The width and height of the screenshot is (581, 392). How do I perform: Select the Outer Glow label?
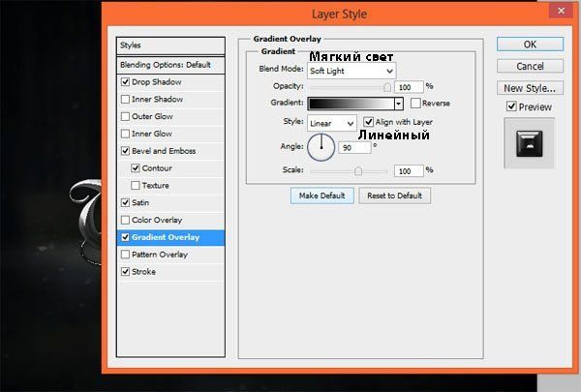point(152,116)
